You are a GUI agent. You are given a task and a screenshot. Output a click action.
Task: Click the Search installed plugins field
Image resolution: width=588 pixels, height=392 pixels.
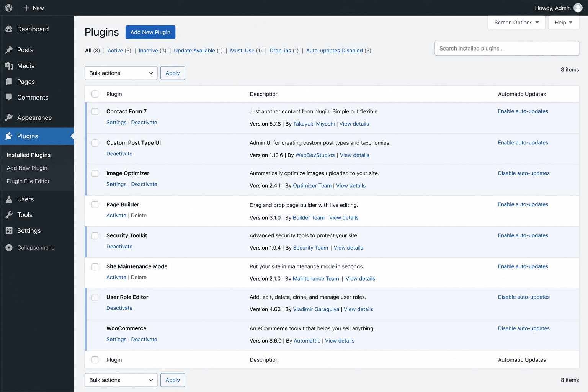[507, 48]
